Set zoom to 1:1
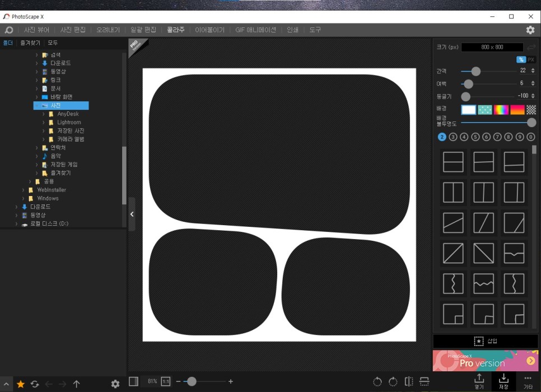Viewport: 541px width, 392px height. (166, 381)
